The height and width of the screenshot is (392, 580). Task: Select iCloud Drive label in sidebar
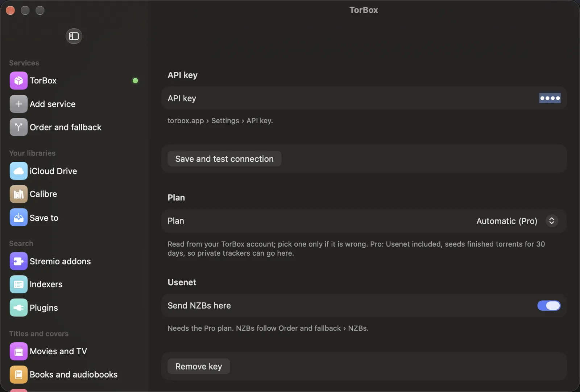click(53, 171)
